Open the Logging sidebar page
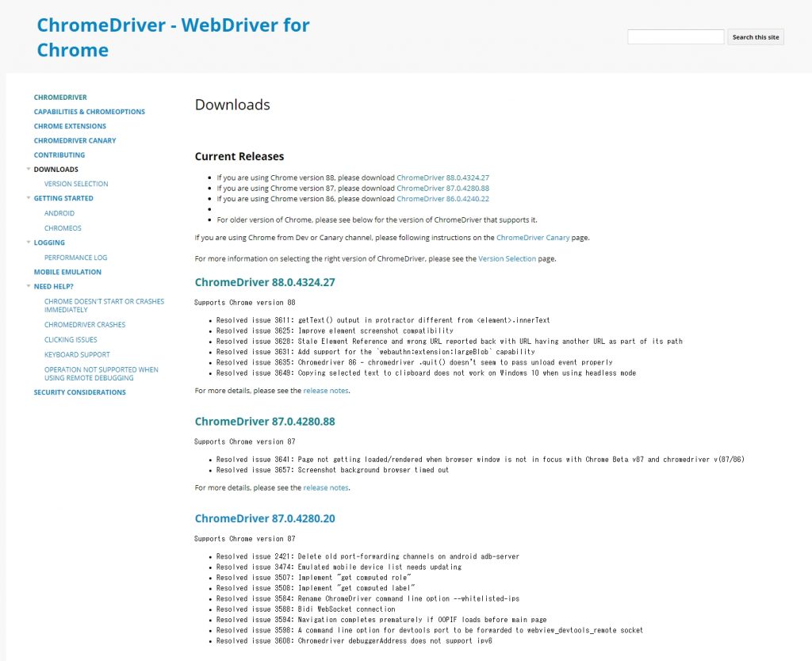 click(49, 243)
